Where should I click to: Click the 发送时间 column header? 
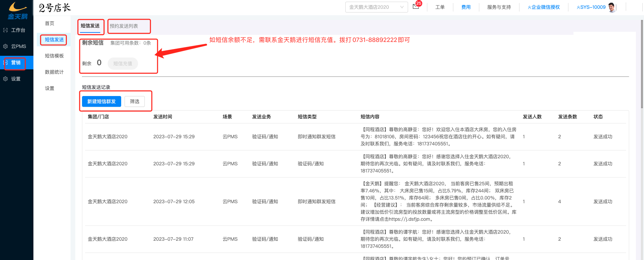point(163,117)
